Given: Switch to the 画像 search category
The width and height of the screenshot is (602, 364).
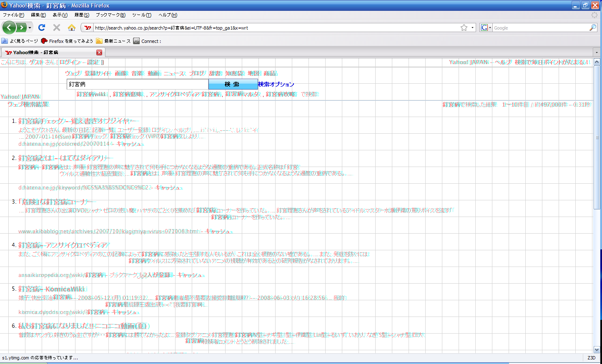Looking at the screenshot, I should [121, 73].
